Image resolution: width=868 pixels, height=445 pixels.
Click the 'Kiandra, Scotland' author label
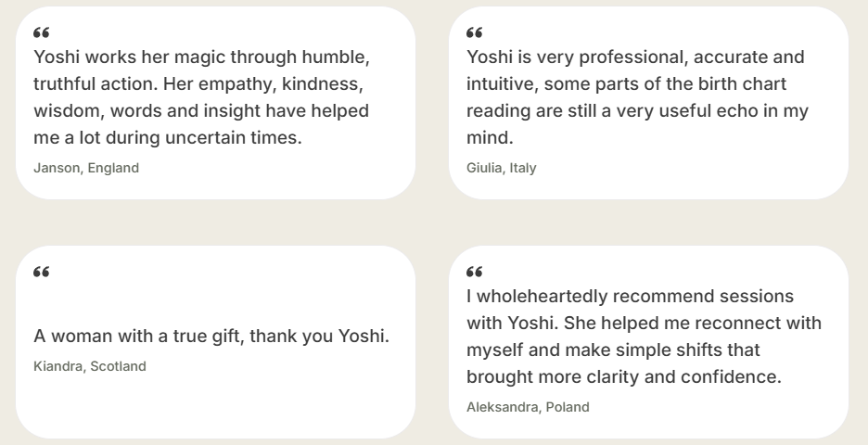pyautogui.click(x=90, y=366)
